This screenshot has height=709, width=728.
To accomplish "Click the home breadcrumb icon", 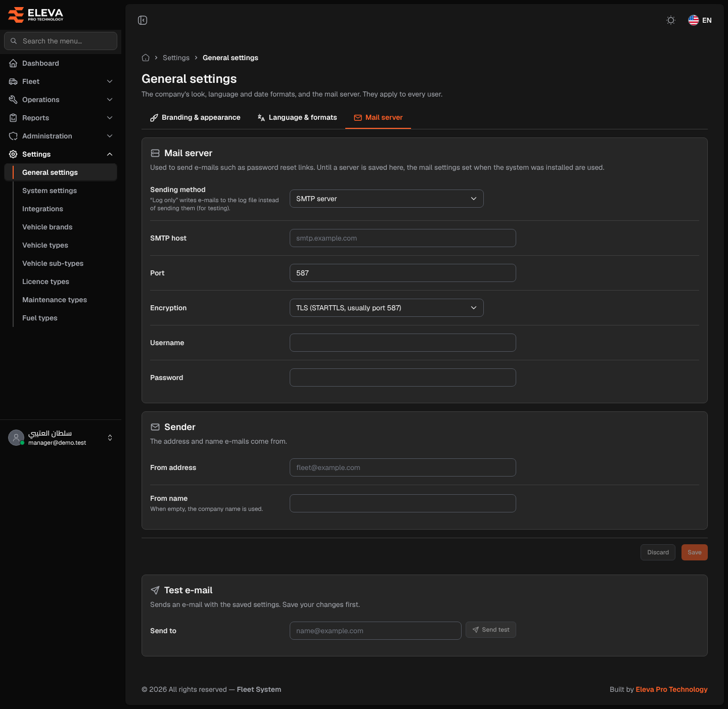I will pos(146,58).
